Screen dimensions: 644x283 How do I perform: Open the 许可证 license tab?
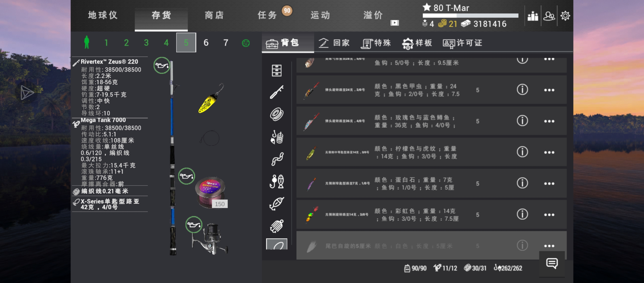click(463, 43)
